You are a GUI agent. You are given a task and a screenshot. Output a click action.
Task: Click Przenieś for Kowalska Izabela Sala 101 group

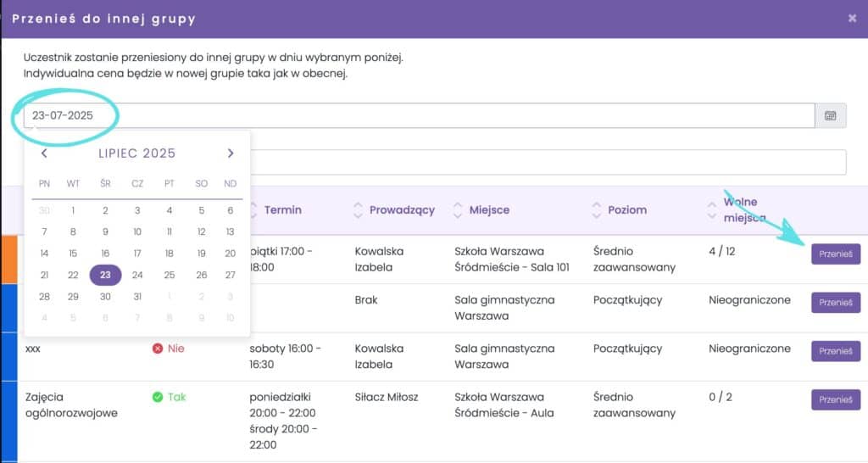tap(836, 254)
